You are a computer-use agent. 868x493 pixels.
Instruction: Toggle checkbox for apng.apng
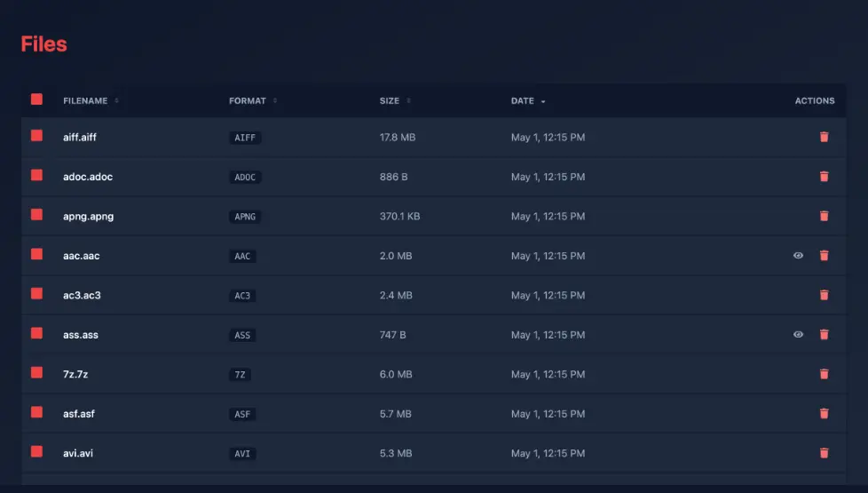tap(36, 214)
